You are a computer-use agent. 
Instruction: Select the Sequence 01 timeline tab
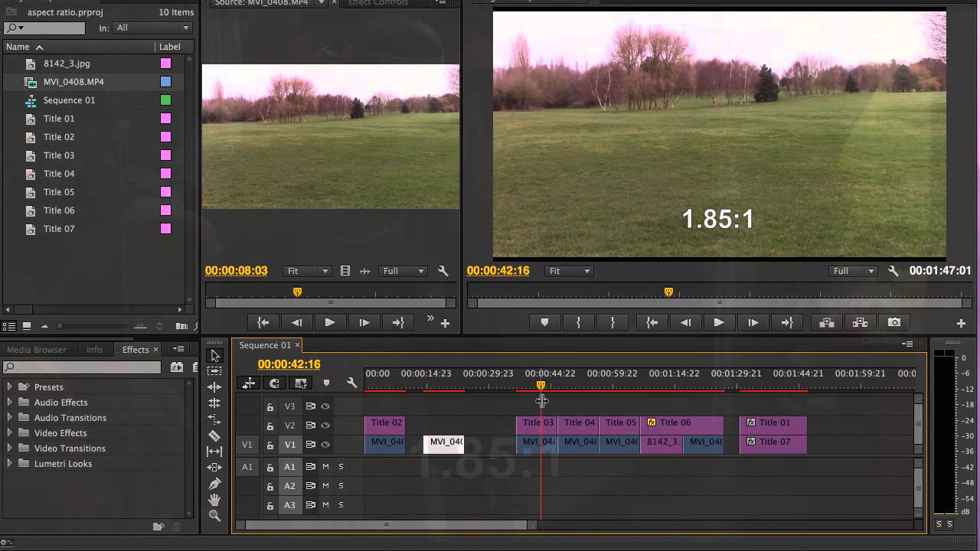click(265, 345)
